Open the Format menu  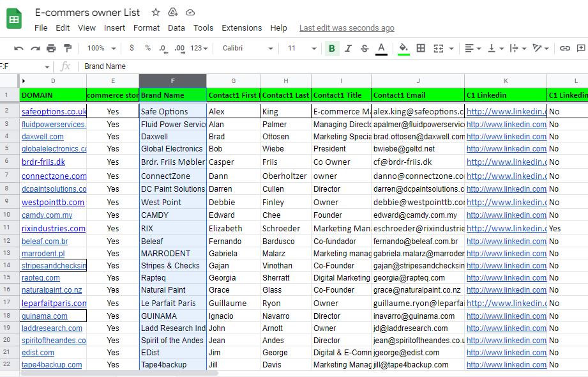[146, 27]
